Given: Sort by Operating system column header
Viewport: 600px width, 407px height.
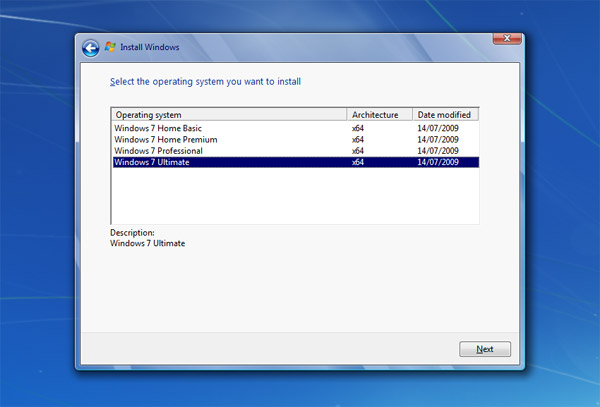Looking at the screenshot, I should coord(229,115).
